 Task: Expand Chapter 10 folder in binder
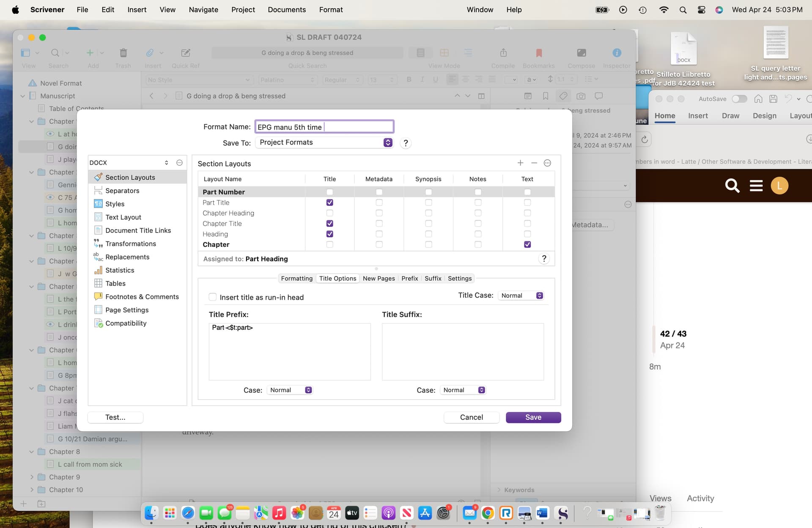click(x=32, y=490)
